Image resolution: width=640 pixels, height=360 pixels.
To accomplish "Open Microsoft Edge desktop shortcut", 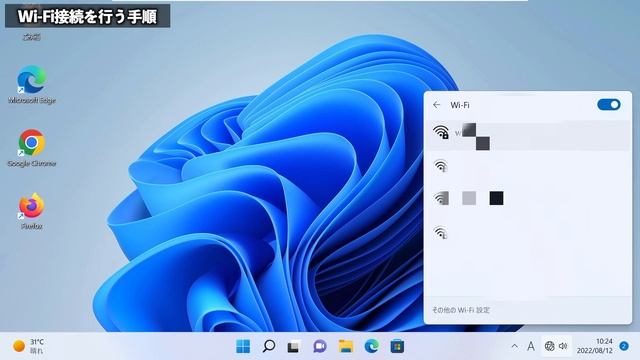I will [32, 84].
